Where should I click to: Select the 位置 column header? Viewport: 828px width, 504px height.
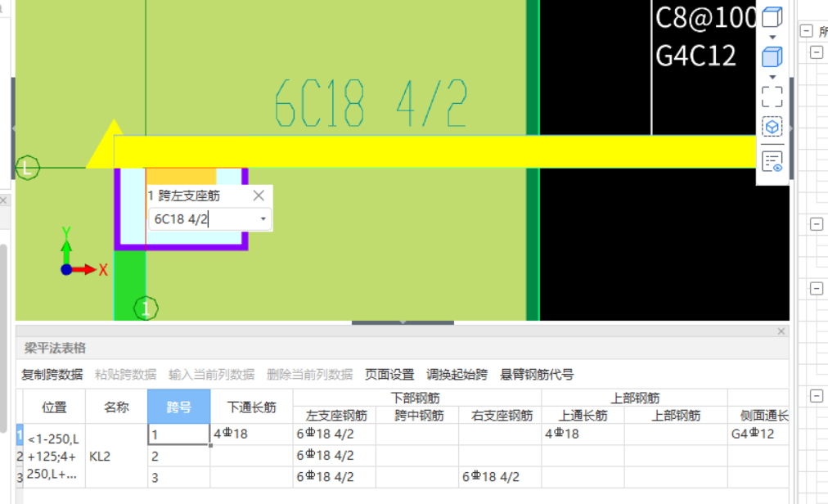coord(54,407)
